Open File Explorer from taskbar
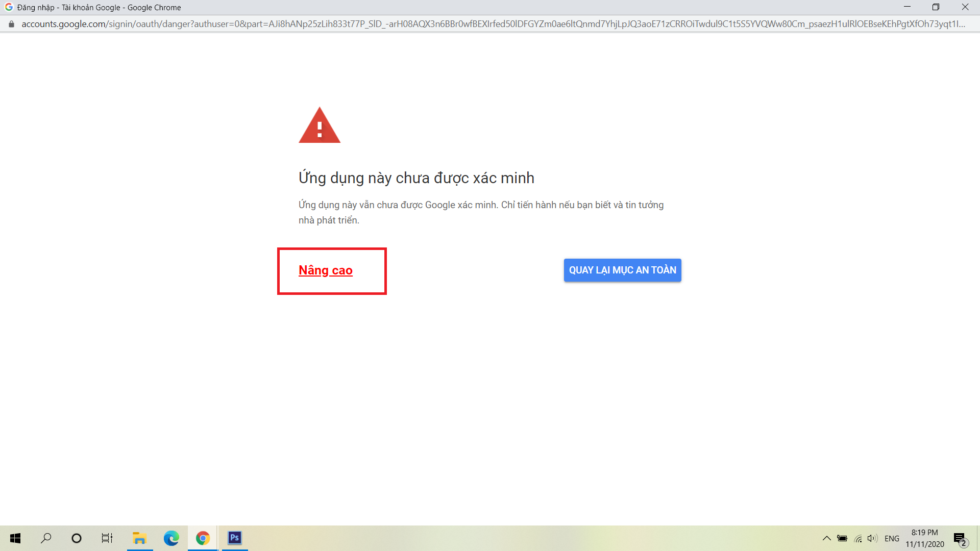The height and width of the screenshot is (551, 980). [139, 538]
